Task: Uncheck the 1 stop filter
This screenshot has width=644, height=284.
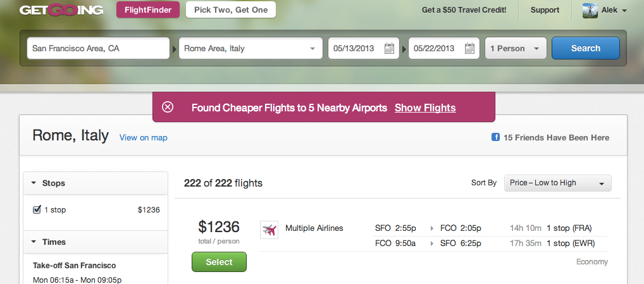Action: point(37,209)
